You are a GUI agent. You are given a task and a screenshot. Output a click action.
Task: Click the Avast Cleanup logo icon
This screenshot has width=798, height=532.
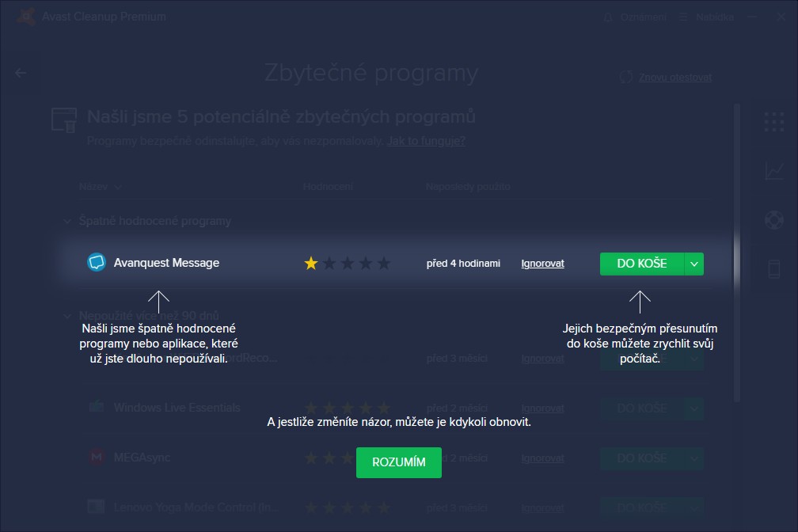pyautogui.click(x=25, y=17)
